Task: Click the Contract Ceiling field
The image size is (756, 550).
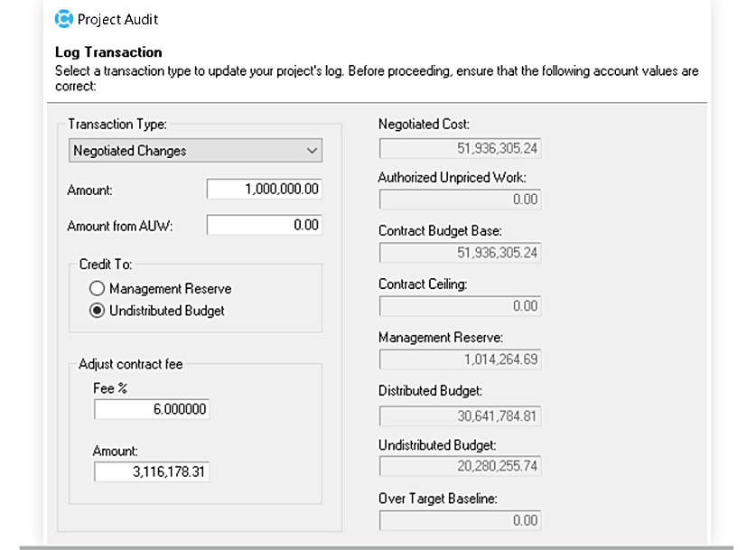Action: pos(460,306)
